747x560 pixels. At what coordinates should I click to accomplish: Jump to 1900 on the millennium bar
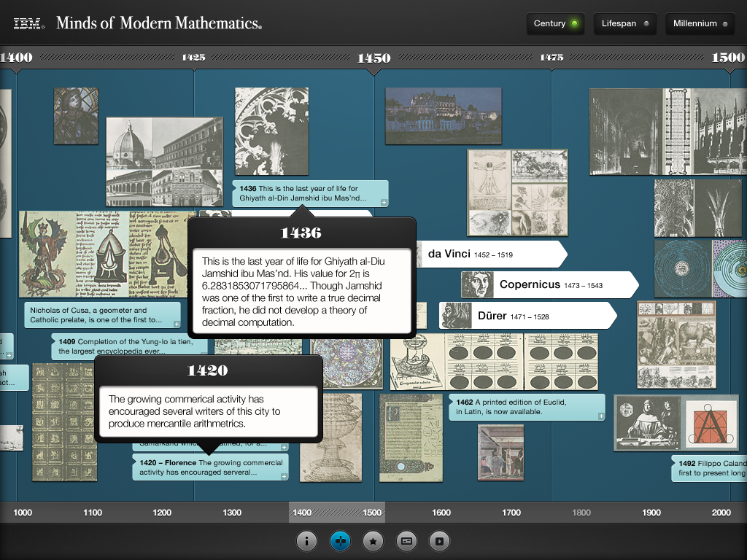coord(651,513)
